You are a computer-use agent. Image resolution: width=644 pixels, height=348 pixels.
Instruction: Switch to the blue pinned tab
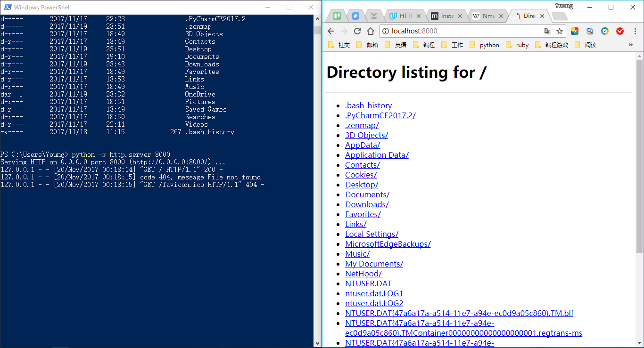(355, 16)
